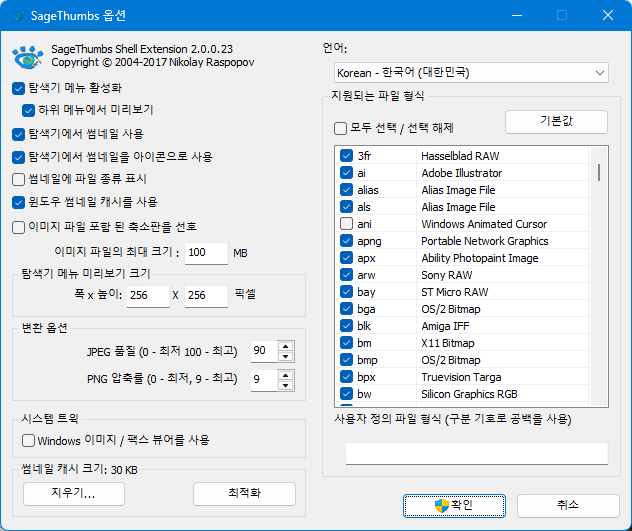Select the bm X11 Bitmap row
This screenshot has height=531, width=632.
tap(462, 343)
